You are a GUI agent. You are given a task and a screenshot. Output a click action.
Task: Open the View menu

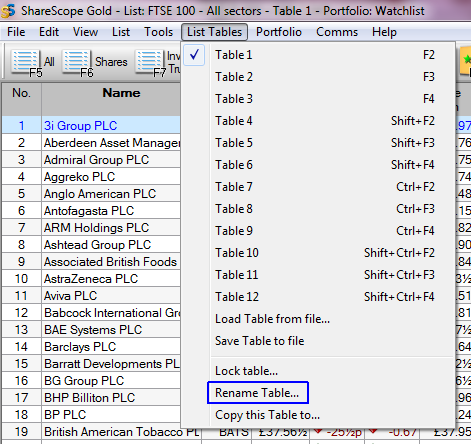tap(85, 32)
